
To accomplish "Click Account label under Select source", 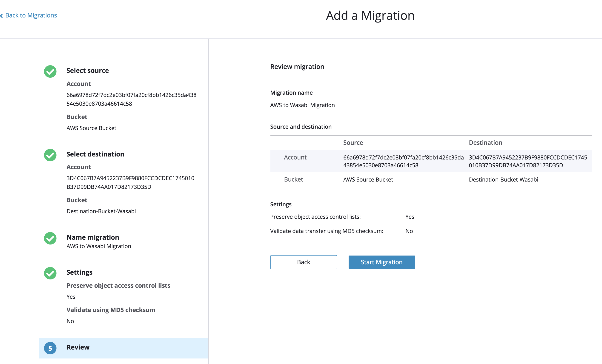I will [78, 84].
